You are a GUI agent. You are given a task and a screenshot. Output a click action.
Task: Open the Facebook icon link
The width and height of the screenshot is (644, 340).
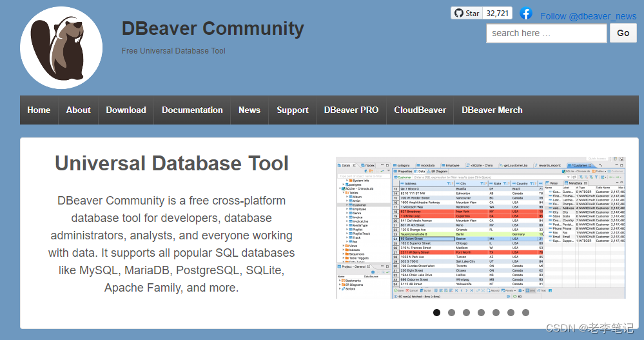click(526, 14)
